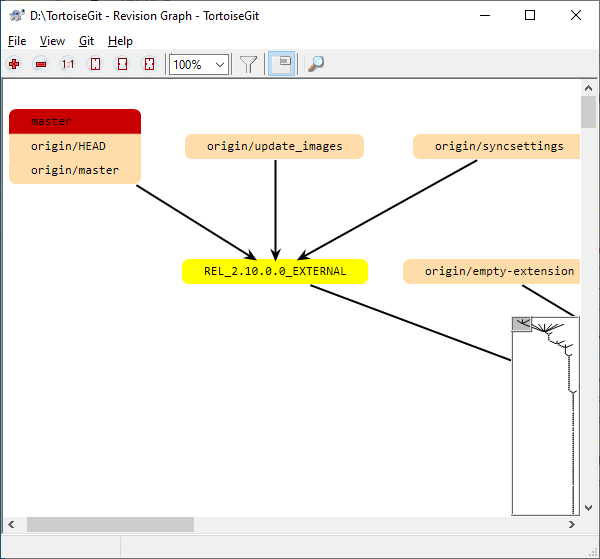Click the fit whole graph icon
600x559 pixels.
(149, 64)
